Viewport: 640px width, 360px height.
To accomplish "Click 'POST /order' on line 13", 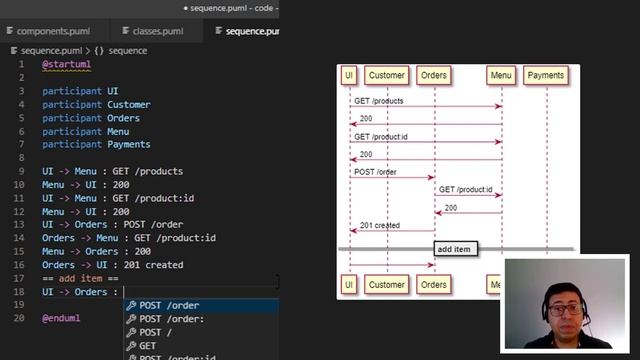I will (153, 224).
